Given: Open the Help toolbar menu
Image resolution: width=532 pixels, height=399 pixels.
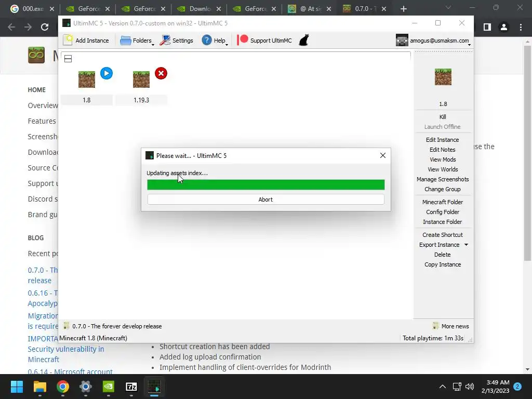Looking at the screenshot, I should (x=215, y=41).
